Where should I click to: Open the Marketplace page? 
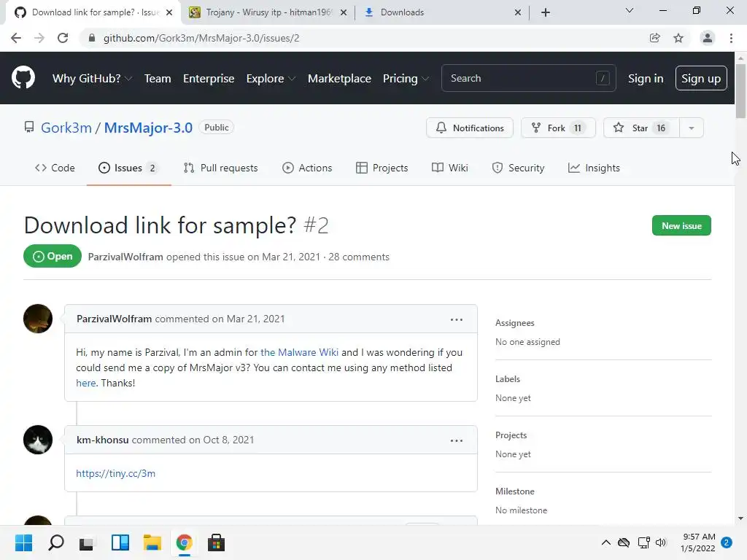coord(339,79)
